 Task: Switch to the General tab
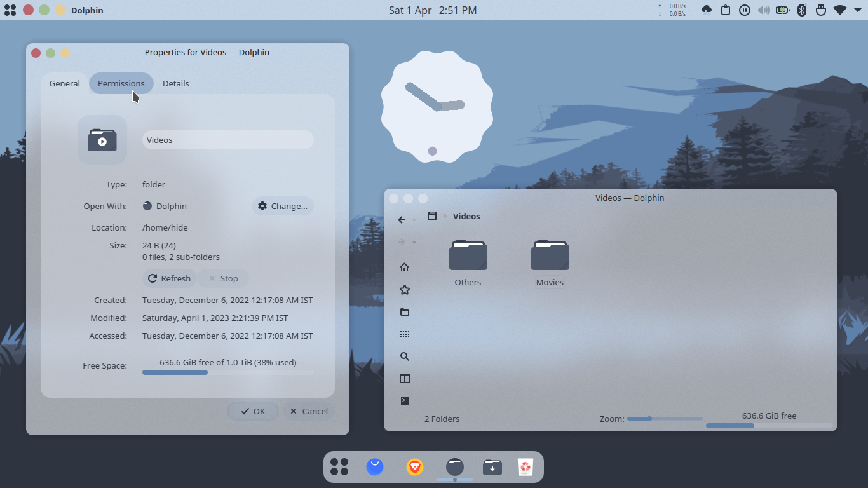point(65,84)
